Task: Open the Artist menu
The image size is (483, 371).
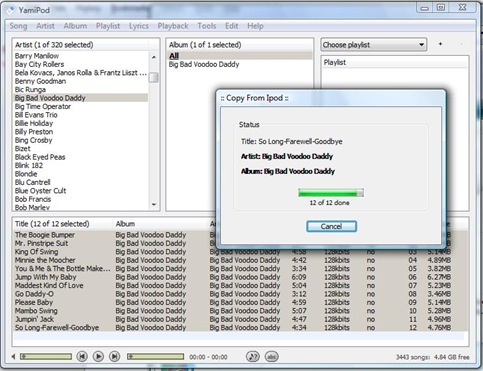Action: click(45, 26)
